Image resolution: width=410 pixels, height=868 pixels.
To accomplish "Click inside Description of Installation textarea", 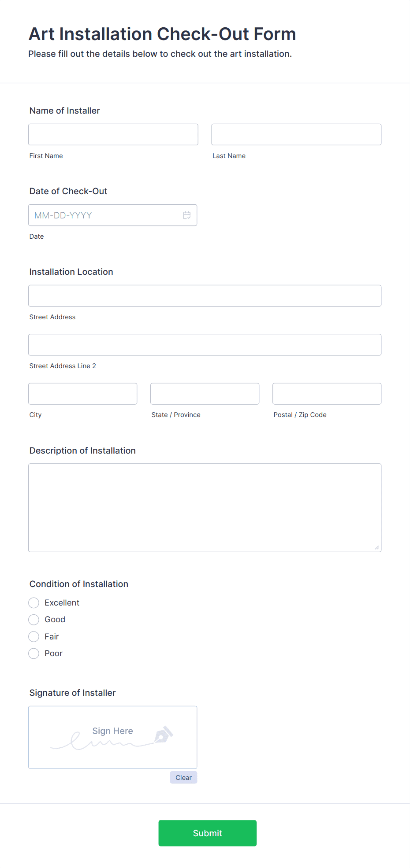I will pyautogui.click(x=205, y=508).
